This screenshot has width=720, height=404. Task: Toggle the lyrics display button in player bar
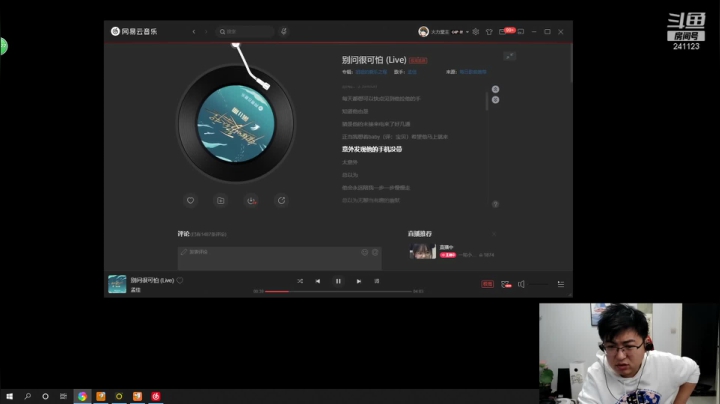tap(377, 281)
